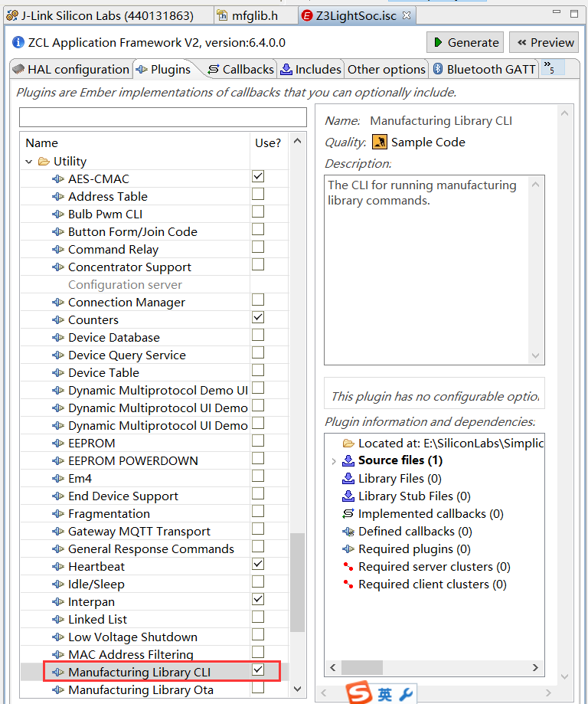Click the Callbacks tab icon

[x=214, y=69]
